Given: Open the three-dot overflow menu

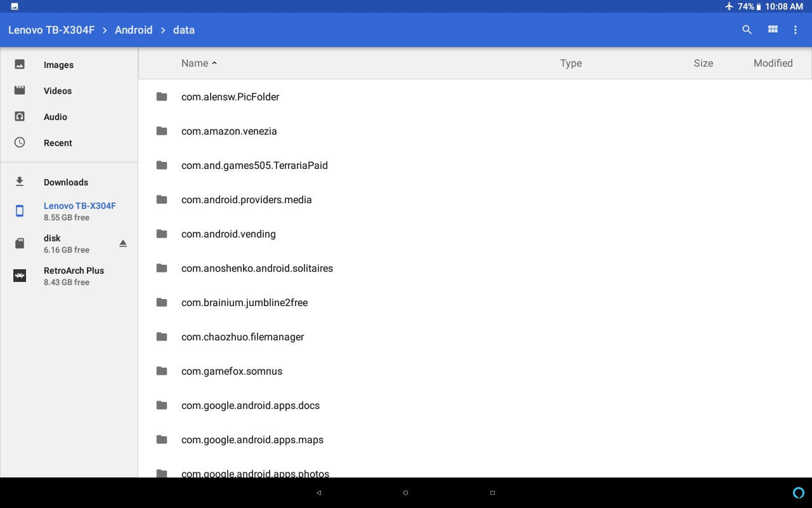Looking at the screenshot, I should (796, 30).
